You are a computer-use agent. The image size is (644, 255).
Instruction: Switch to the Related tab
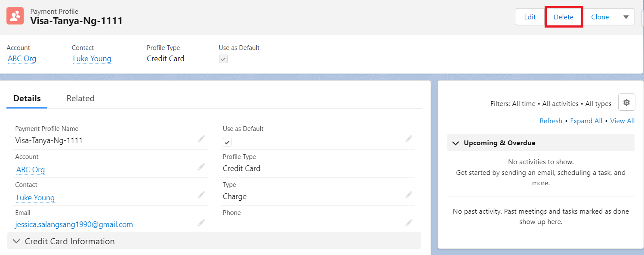(x=80, y=98)
